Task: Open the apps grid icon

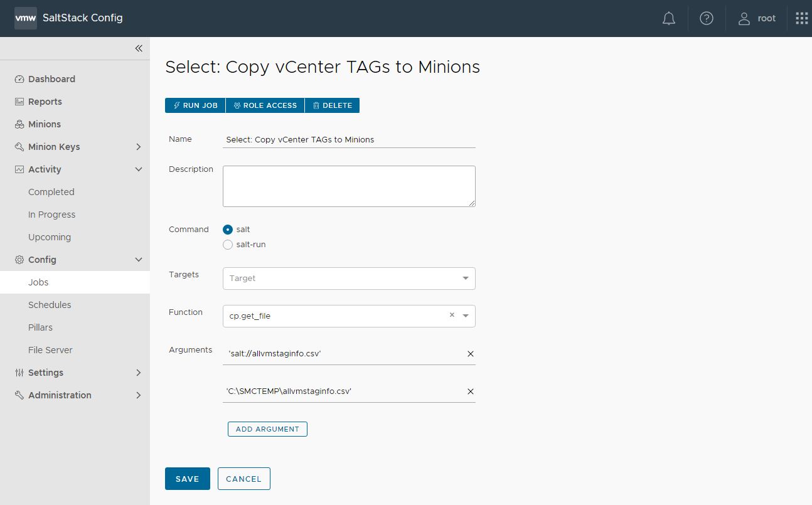Action: [x=801, y=18]
